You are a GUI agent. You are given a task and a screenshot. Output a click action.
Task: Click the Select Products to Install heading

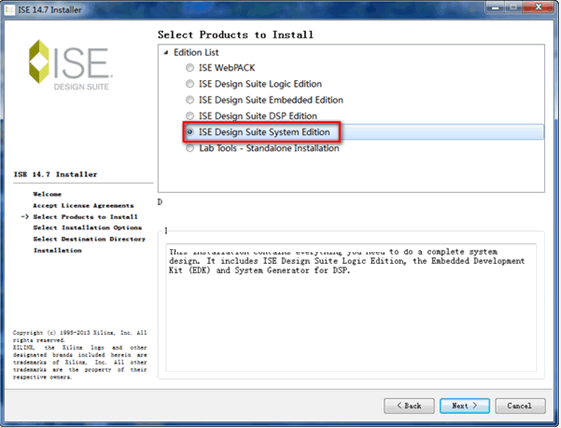[x=235, y=35]
